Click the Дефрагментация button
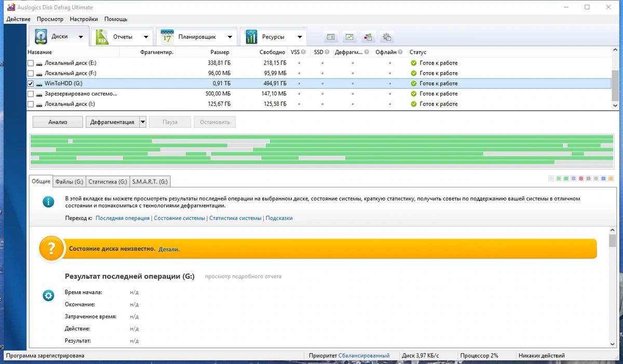The height and width of the screenshot is (364, 623). pyautogui.click(x=112, y=122)
